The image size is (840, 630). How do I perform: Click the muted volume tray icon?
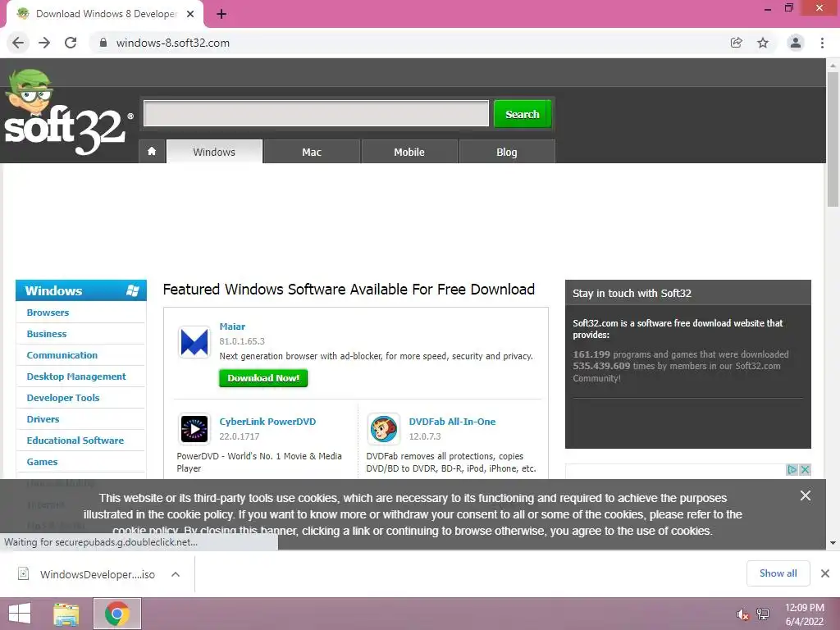click(x=742, y=614)
